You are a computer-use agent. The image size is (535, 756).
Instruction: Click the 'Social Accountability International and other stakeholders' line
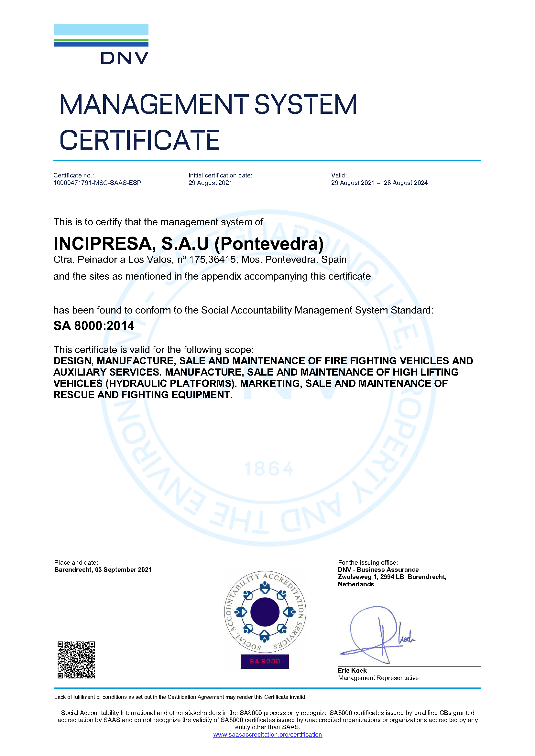coord(267,713)
